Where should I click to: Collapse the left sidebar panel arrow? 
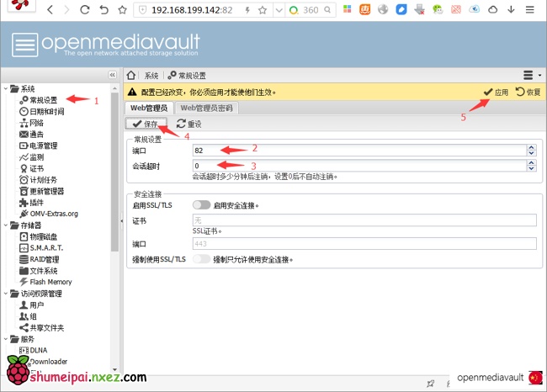coord(112,76)
